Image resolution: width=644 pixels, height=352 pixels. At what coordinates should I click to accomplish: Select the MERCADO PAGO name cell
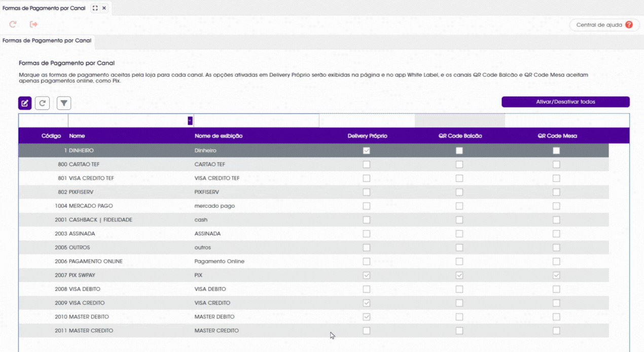click(x=91, y=206)
